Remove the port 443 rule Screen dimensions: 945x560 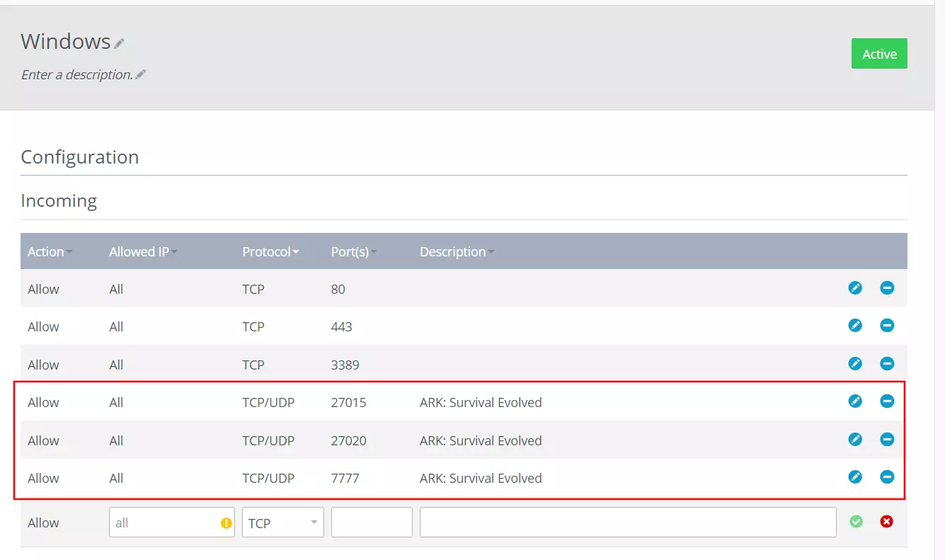point(887,326)
